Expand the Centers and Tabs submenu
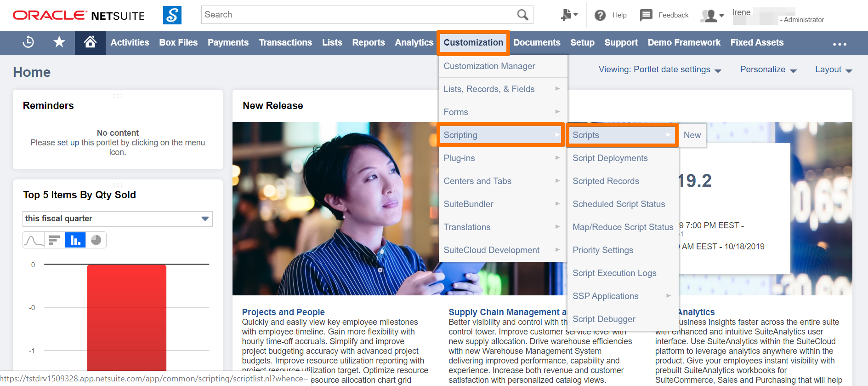 tap(503, 181)
